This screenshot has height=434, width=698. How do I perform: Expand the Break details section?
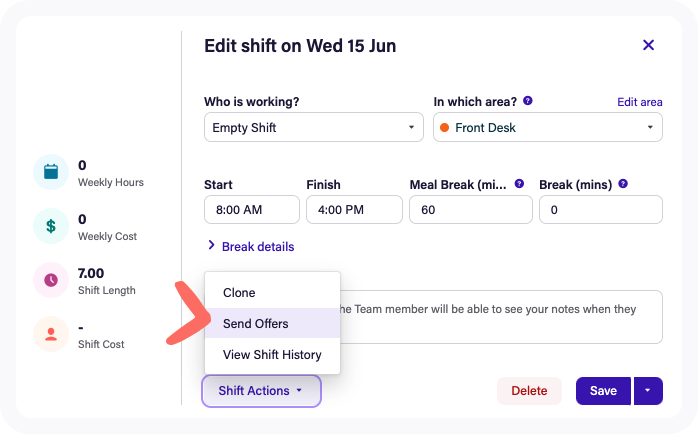click(x=251, y=246)
